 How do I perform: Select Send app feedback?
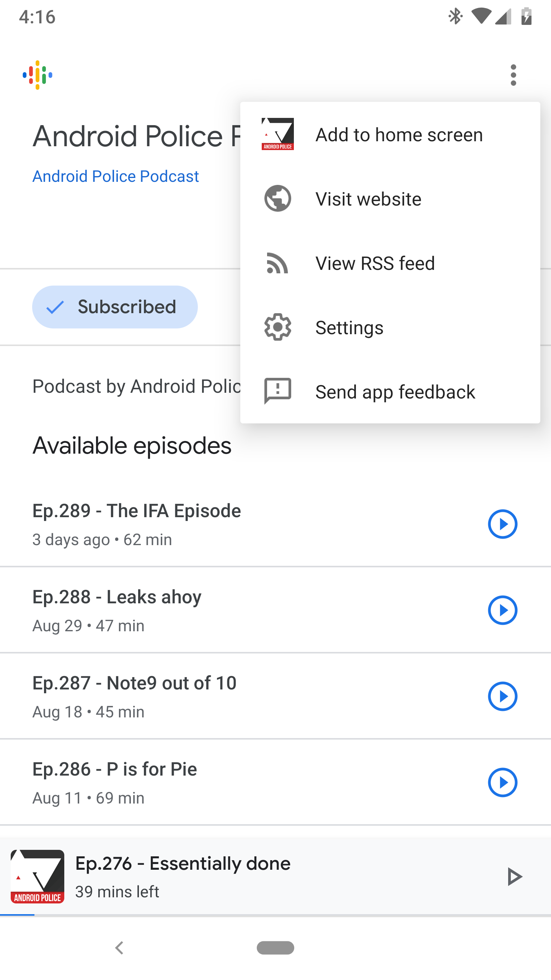click(390, 392)
